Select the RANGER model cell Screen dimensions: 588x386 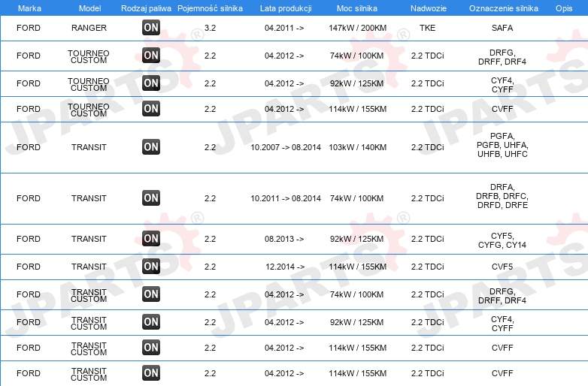point(89,28)
